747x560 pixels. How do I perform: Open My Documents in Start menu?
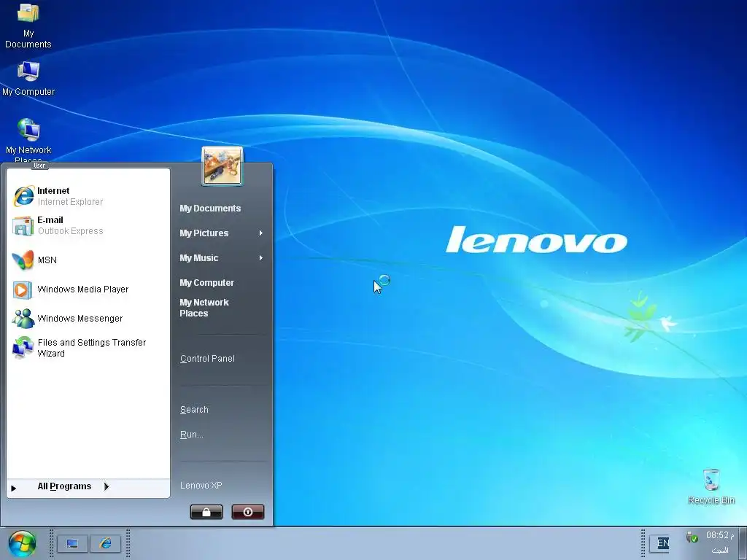tap(210, 208)
